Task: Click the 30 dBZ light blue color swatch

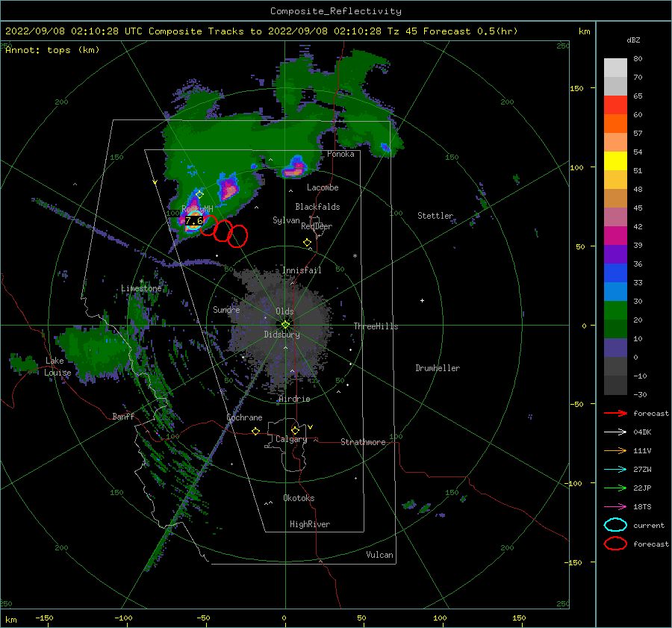Action: pyautogui.click(x=615, y=291)
